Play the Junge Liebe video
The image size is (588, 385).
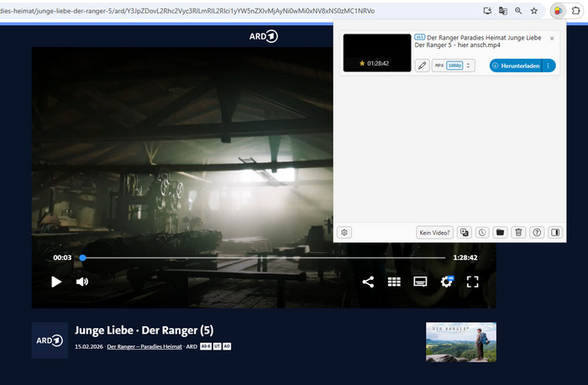click(56, 282)
